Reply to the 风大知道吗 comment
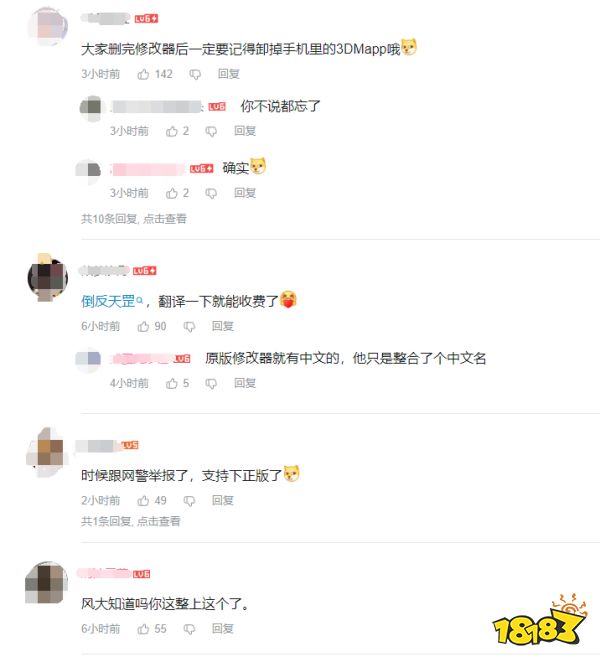 coord(223,629)
